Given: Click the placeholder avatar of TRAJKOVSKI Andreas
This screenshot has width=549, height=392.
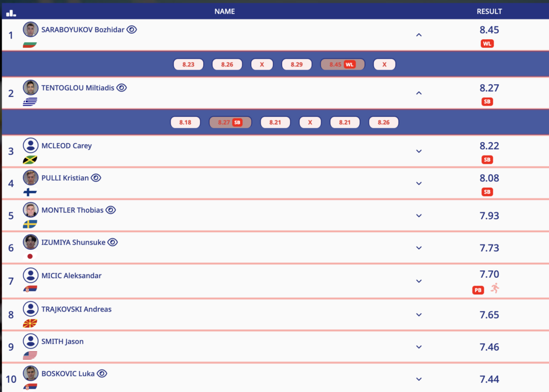Looking at the screenshot, I should 31,309.
